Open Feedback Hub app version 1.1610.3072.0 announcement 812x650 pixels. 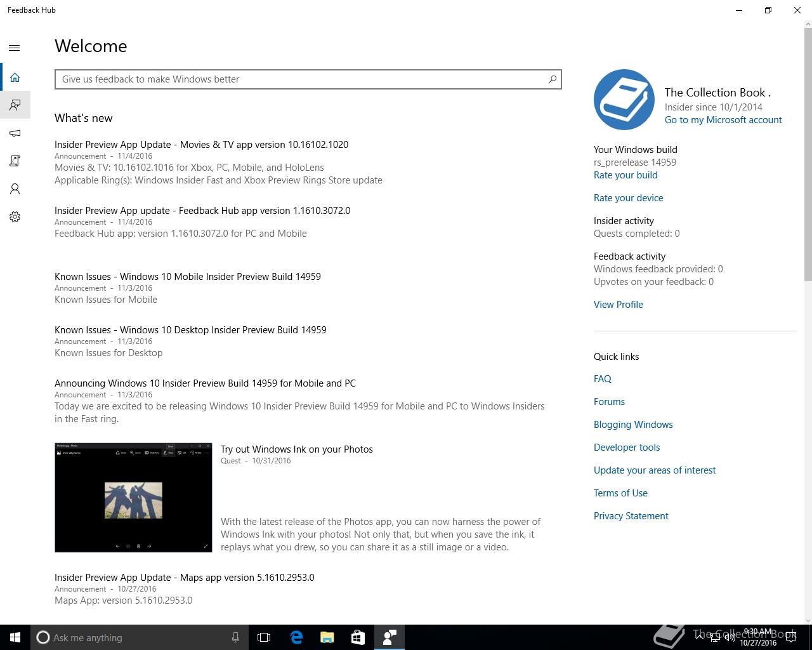tap(202, 211)
